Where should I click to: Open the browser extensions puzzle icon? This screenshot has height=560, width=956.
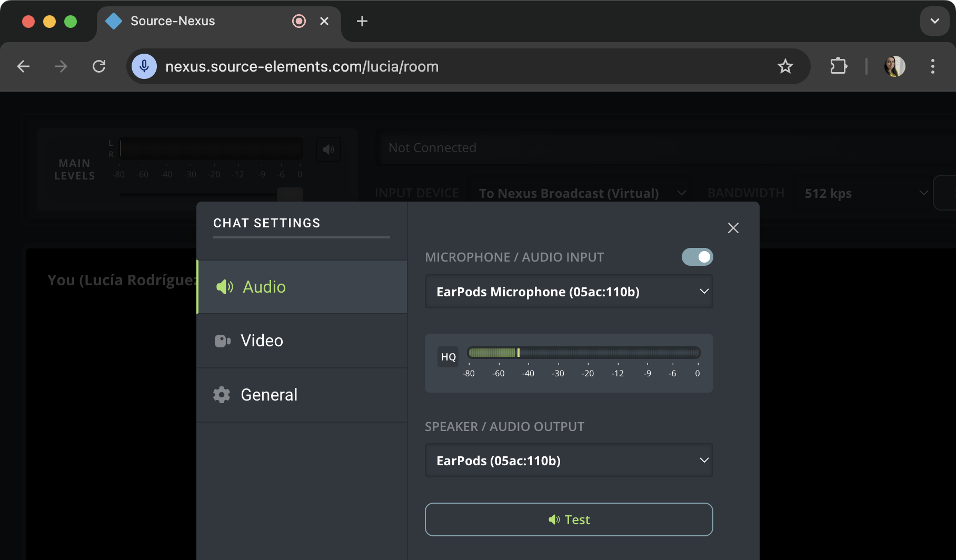(838, 66)
